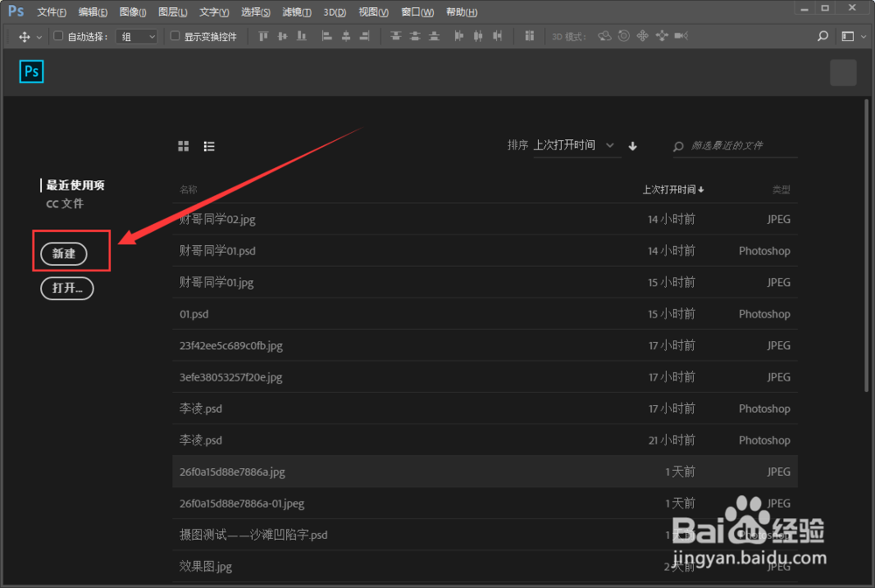875x588 pixels.
Task: Open recent file 财哥同学02.jpg
Action: click(485, 220)
